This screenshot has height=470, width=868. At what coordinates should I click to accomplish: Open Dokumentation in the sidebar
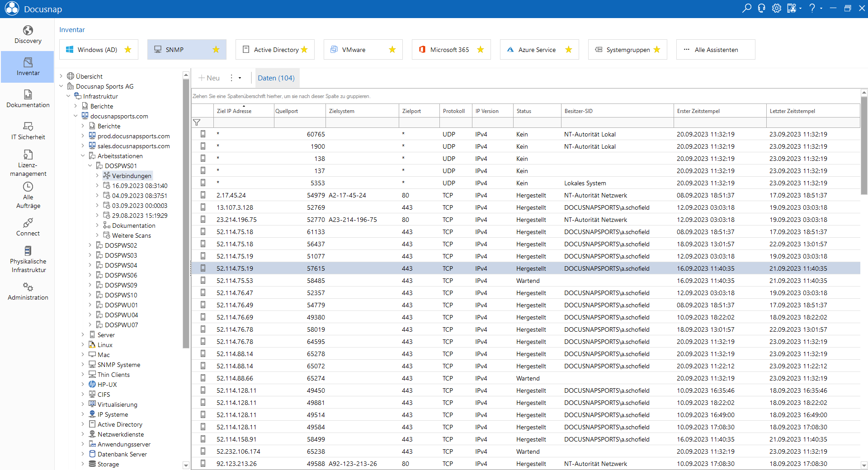coord(28,99)
